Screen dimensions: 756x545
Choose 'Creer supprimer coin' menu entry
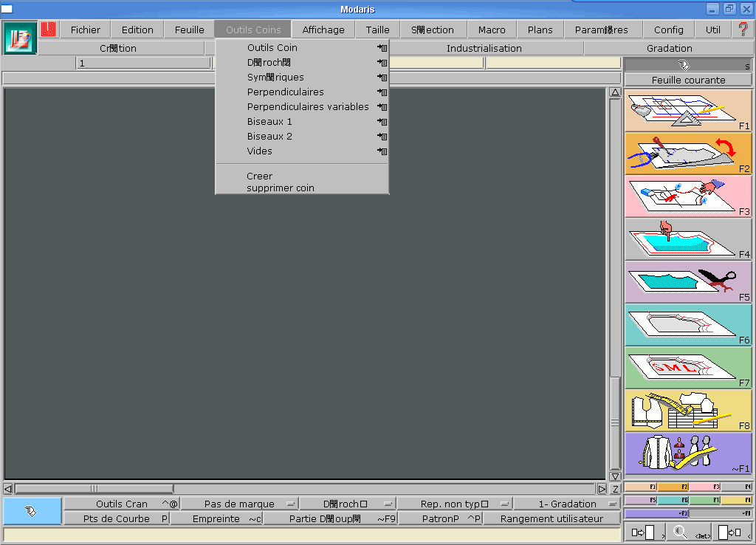point(280,182)
